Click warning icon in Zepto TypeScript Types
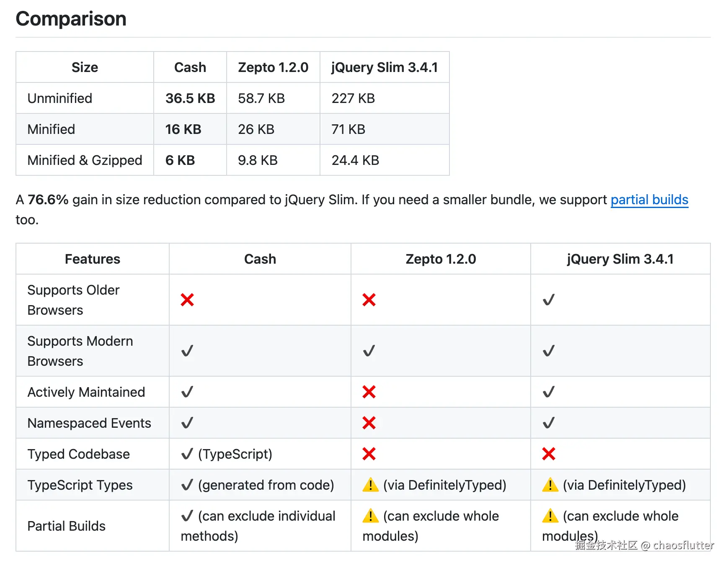The width and height of the screenshot is (728, 565). [x=370, y=485]
